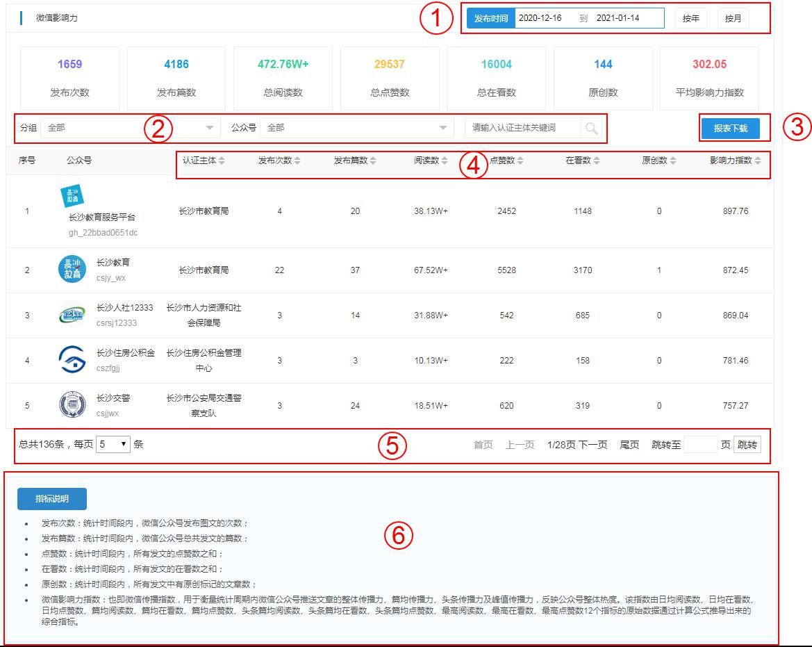
Task: Open the per-page count dropdown
Action: [113, 444]
